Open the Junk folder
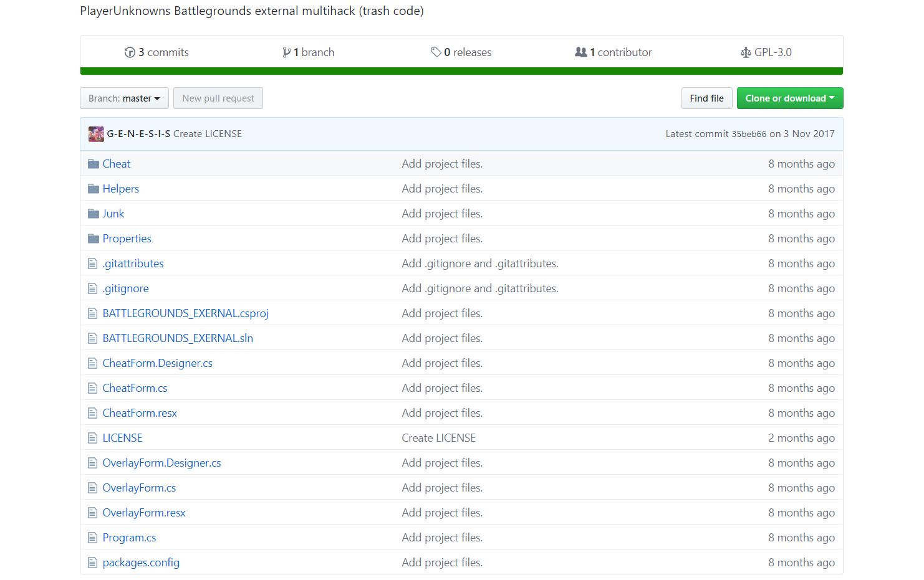This screenshot has width=924, height=580. pyautogui.click(x=113, y=214)
